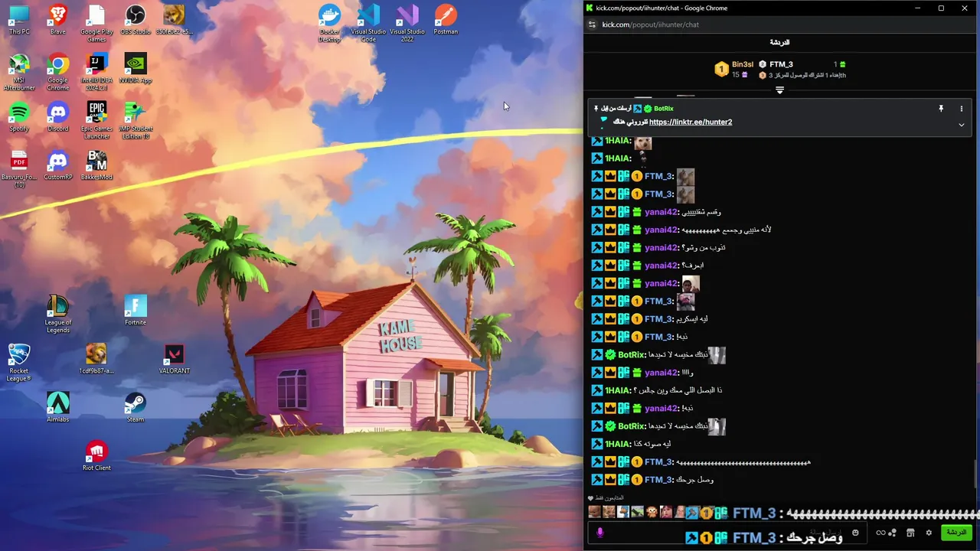Click username 1HAIA asking about the onion
980x551 pixels.
(x=618, y=390)
